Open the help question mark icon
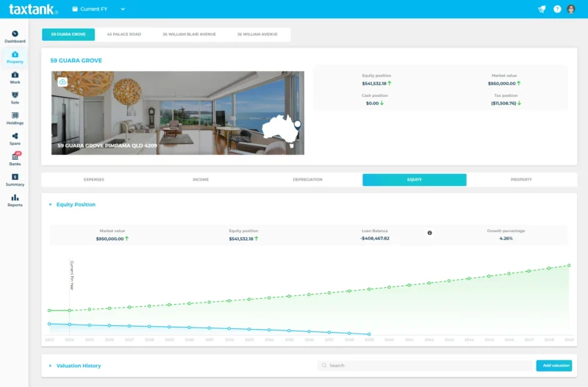Image resolution: width=588 pixels, height=387 pixels. 557,9
